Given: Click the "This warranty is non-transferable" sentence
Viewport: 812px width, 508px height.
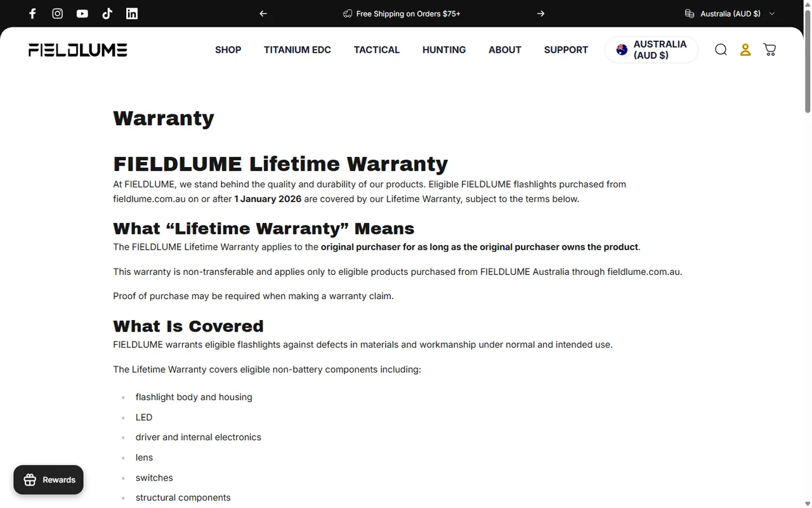Looking at the screenshot, I should click(x=398, y=272).
